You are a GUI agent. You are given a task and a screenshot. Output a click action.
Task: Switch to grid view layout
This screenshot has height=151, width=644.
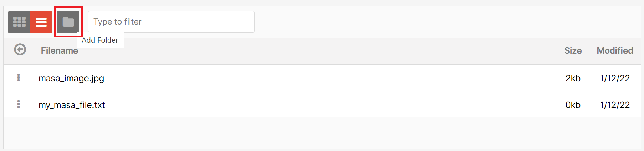[x=19, y=22]
